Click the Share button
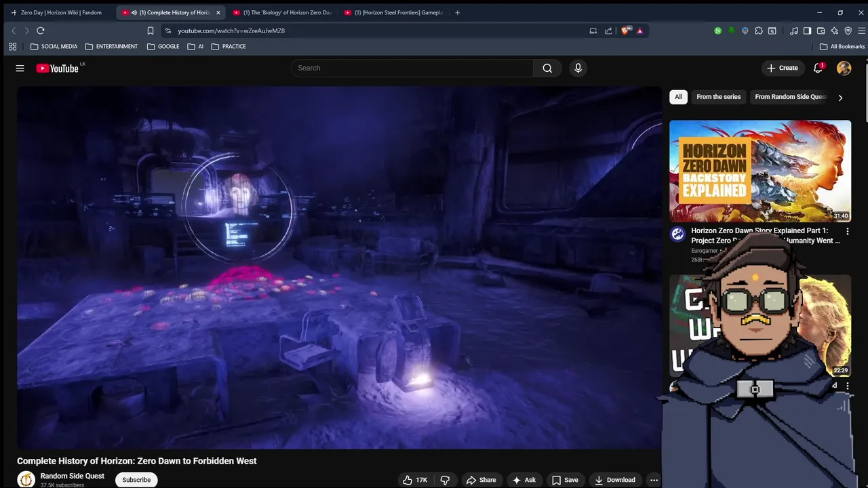The image size is (868, 488). coord(481,480)
